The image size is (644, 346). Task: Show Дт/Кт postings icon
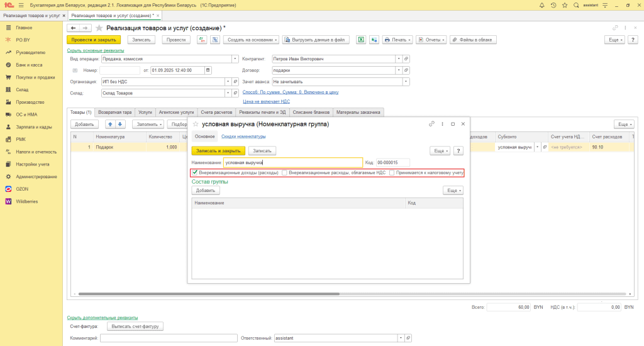202,40
